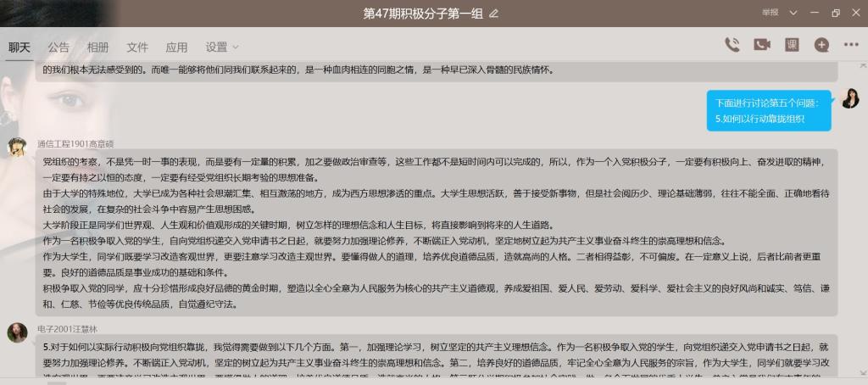Screen dimensions: 868x385
Task: Click avatar of 电子2001汪慧林
Action: [17, 332]
